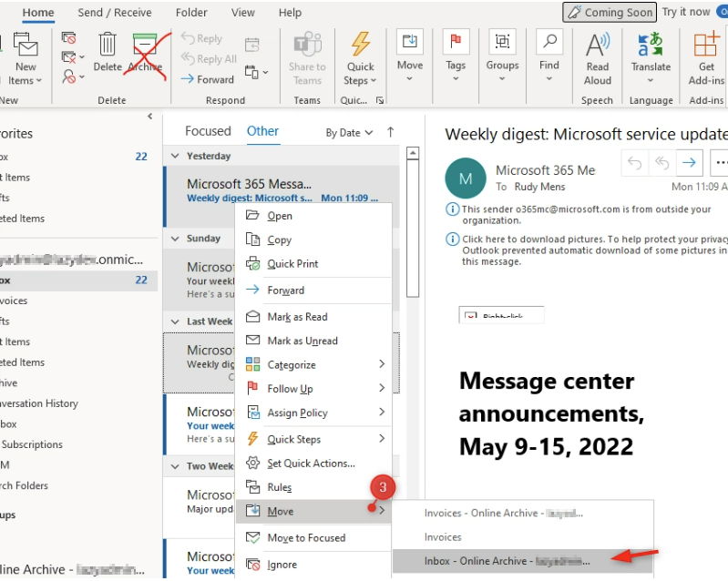Viewport: 728px width, 581px height.
Task: Collapse the Sunday group
Action: (x=175, y=239)
